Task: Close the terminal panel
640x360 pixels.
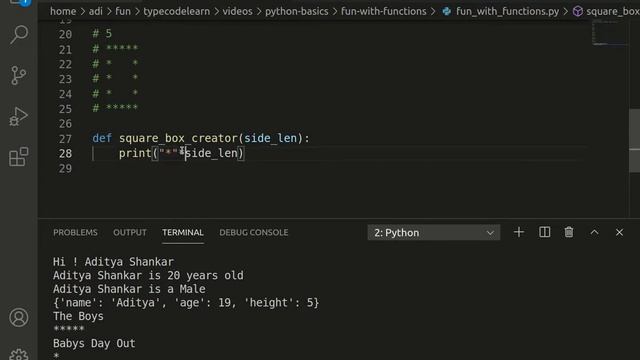Action: [x=619, y=232]
